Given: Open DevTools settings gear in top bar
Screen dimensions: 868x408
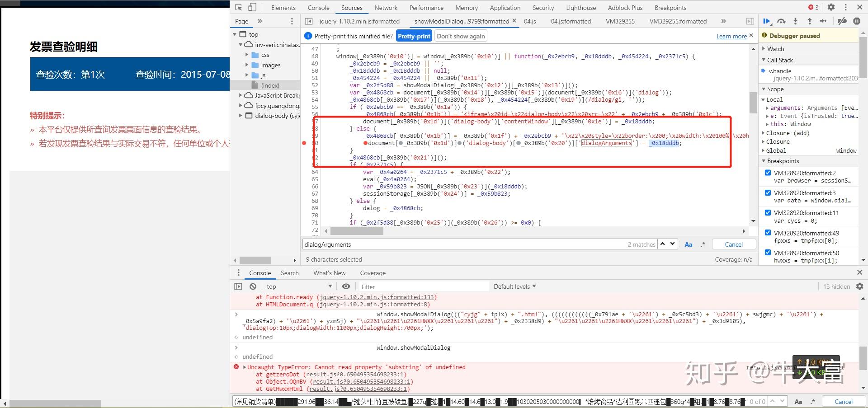Looking at the screenshot, I should pos(831,7).
